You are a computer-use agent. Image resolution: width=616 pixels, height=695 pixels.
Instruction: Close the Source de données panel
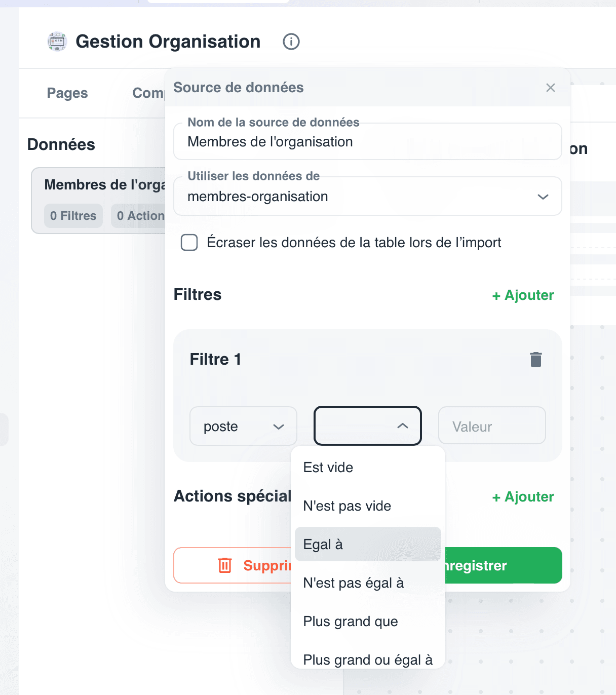pyautogui.click(x=551, y=88)
